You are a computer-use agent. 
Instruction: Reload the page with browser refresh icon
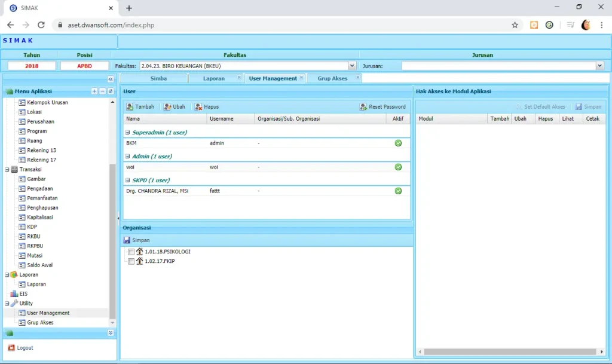coord(41,25)
